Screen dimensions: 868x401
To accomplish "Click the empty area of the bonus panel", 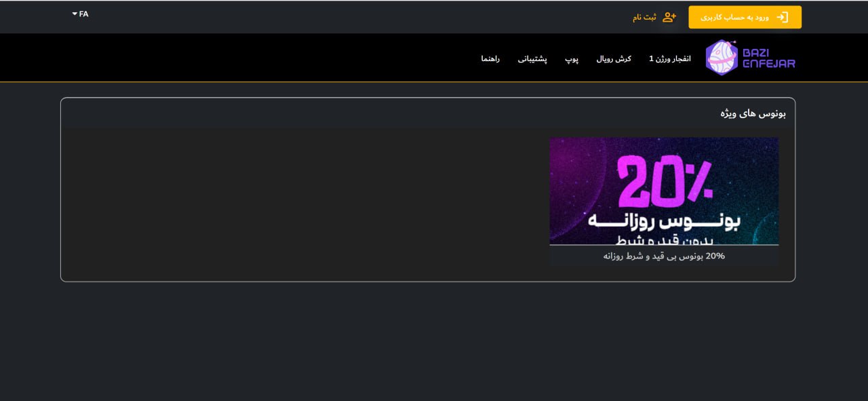I will (x=305, y=204).
